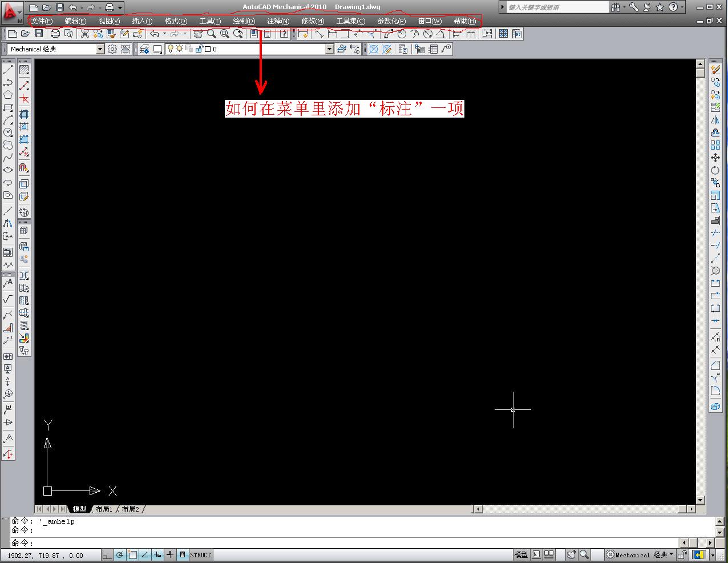
Task: Open Layer Properties Manager icon
Action: pyautogui.click(x=144, y=49)
